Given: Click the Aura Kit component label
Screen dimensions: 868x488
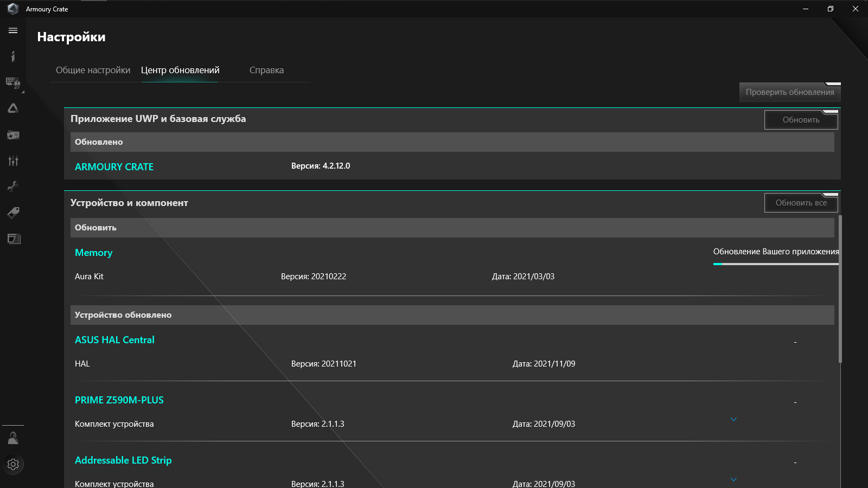Looking at the screenshot, I should pos(89,277).
